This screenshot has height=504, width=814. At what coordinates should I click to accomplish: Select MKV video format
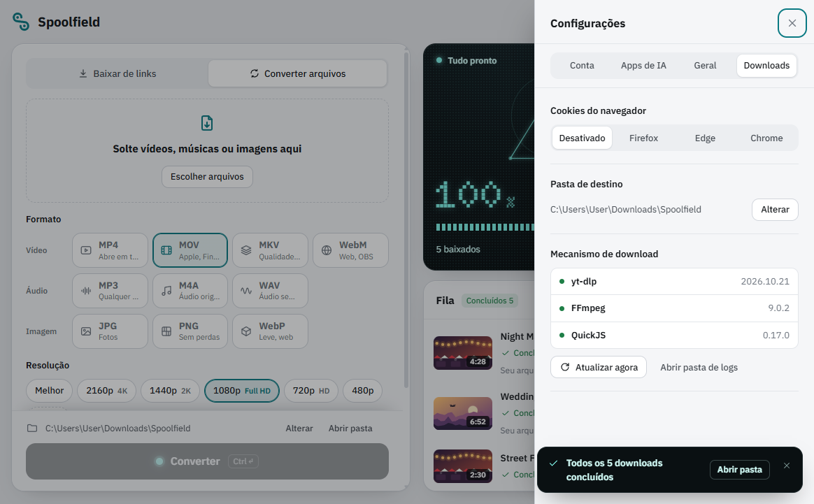coord(270,250)
